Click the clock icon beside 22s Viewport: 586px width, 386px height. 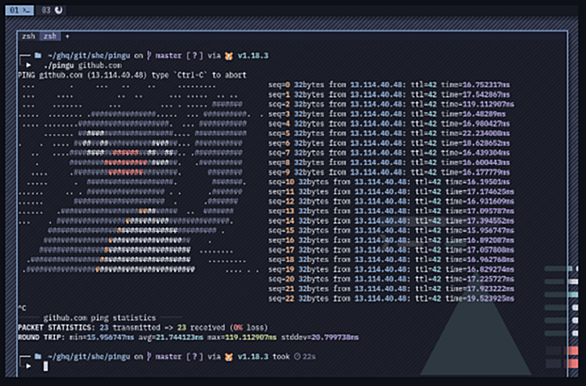pyautogui.click(x=297, y=356)
